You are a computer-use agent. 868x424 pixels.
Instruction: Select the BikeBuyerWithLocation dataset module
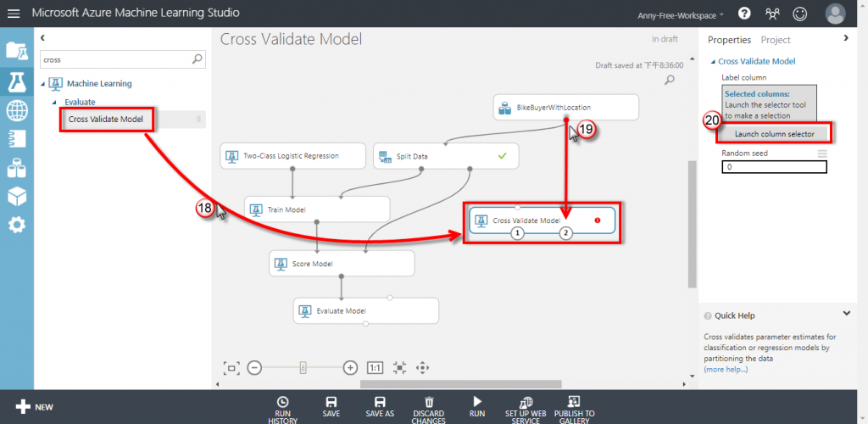pyautogui.click(x=565, y=107)
